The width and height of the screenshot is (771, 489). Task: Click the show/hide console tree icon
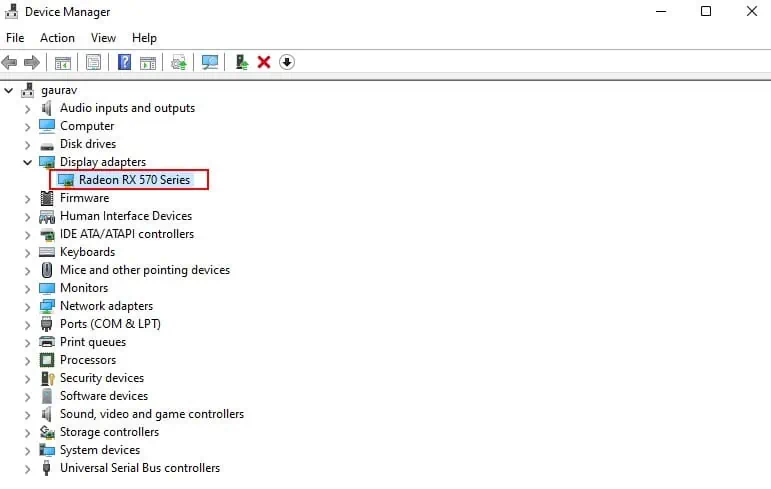tap(62, 62)
